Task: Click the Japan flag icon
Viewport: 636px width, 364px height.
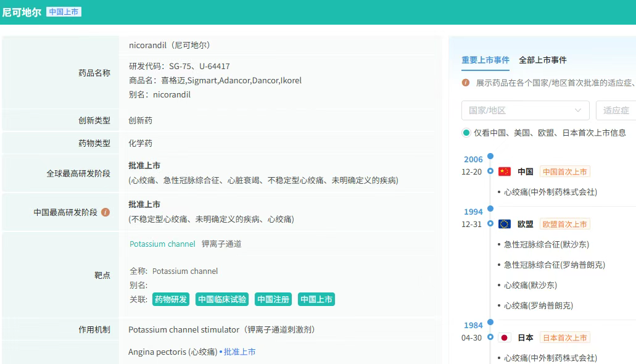Action: pyautogui.click(x=505, y=337)
